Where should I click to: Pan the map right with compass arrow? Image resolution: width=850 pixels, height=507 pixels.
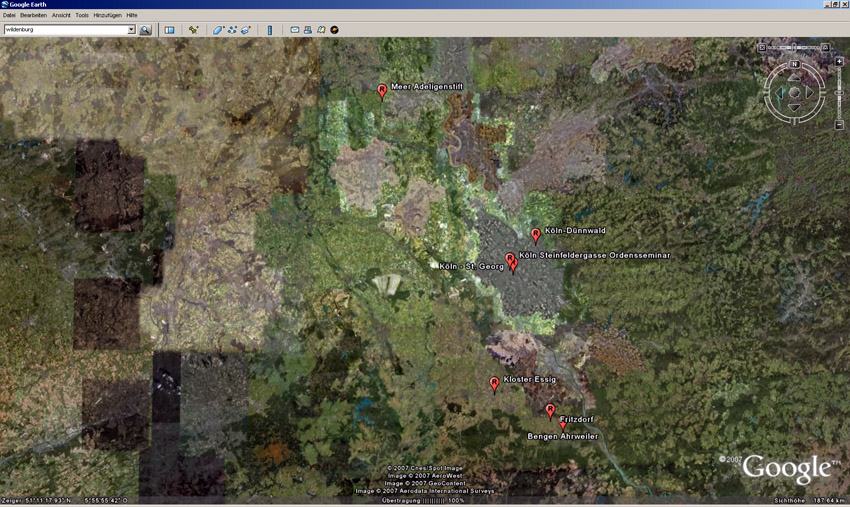pyautogui.click(x=809, y=93)
